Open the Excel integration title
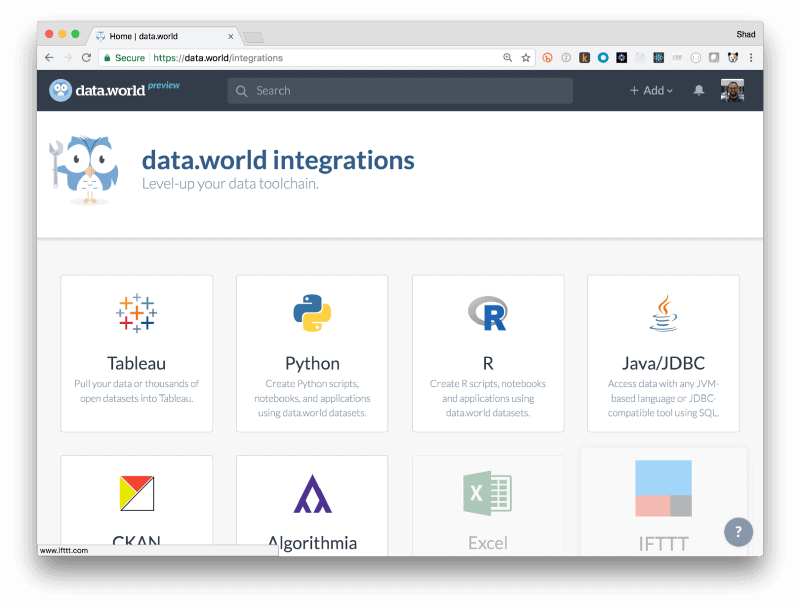Viewport: 800px width, 609px height. 488,543
